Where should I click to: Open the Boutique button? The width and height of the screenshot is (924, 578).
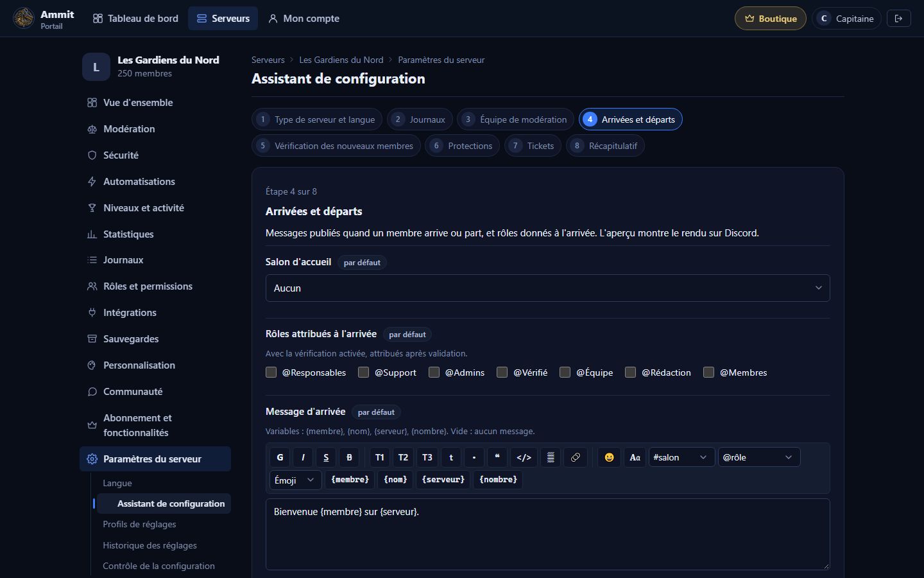pyautogui.click(x=770, y=19)
